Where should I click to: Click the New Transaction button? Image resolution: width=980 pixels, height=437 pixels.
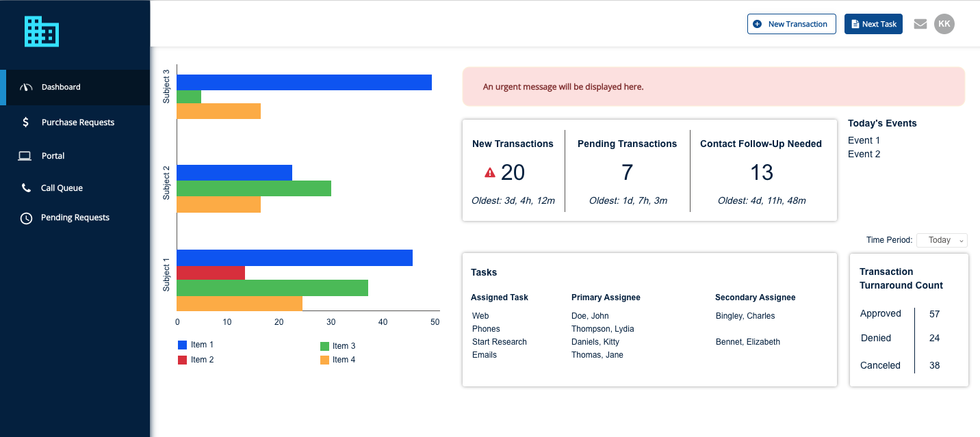coord(792,24)
